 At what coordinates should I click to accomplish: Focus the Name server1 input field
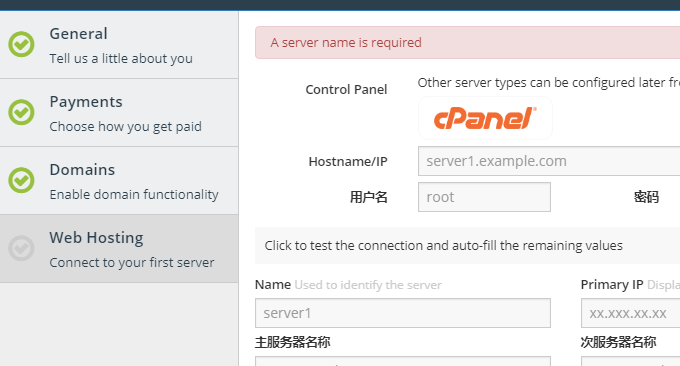tap(403, 313)
